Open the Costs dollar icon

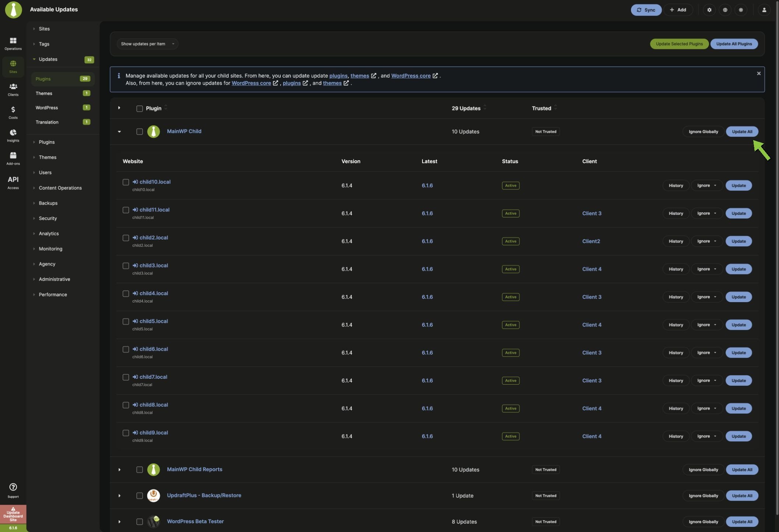pyautogui.click(x=13, y=112)
